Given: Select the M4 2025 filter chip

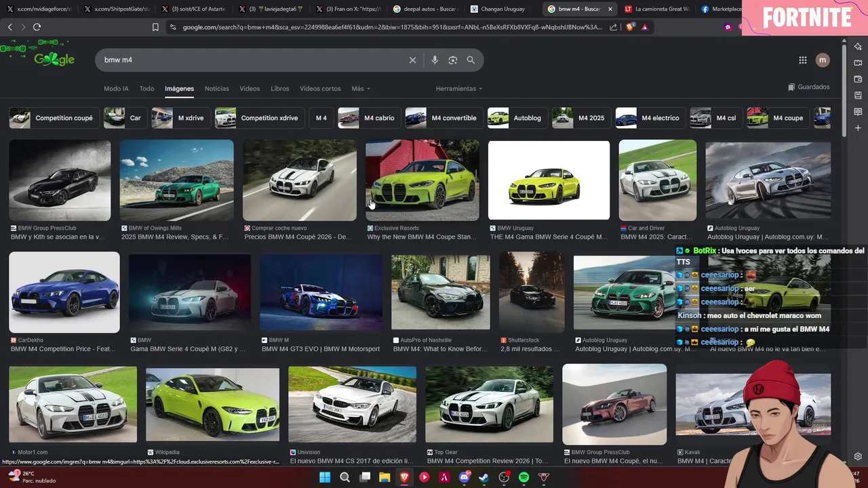Looking at the screenshot, I should point(580,118).
